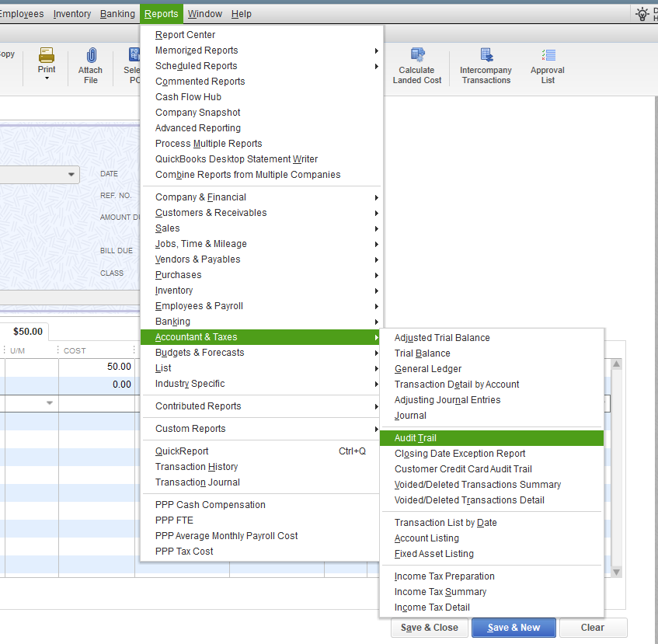Open Transaction Detail by Account

(492, 385)
